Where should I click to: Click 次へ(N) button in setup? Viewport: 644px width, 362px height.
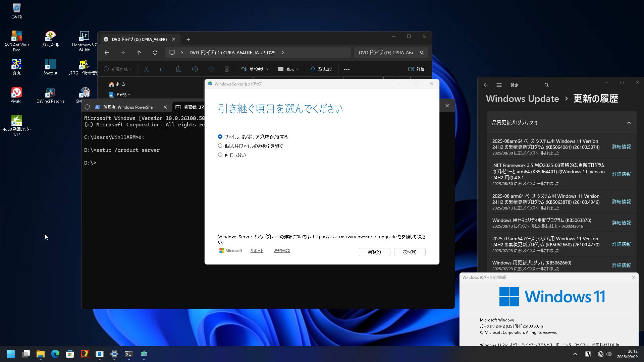pyautogui.click(x=410, y=252)
